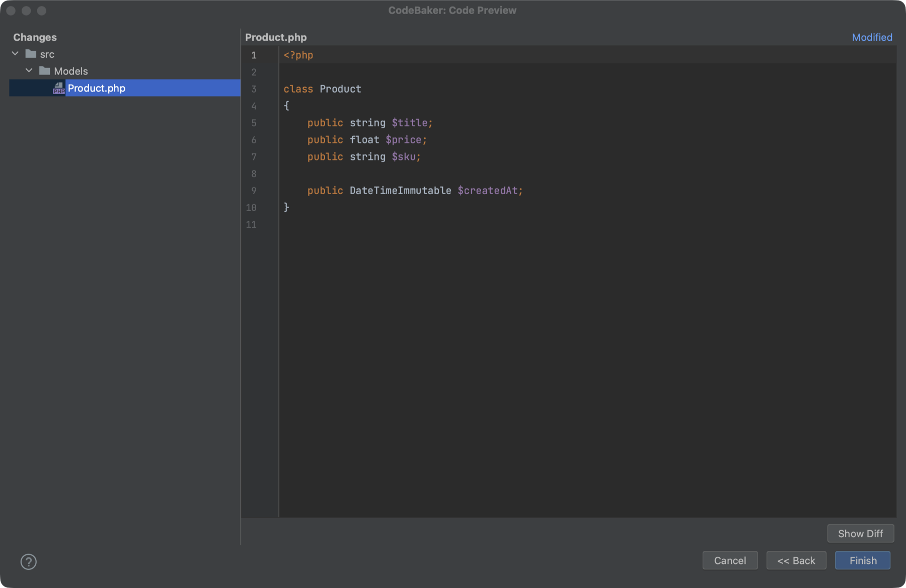Click line number 1 in the gutter

pyautogui.click(x=254, y=55)
